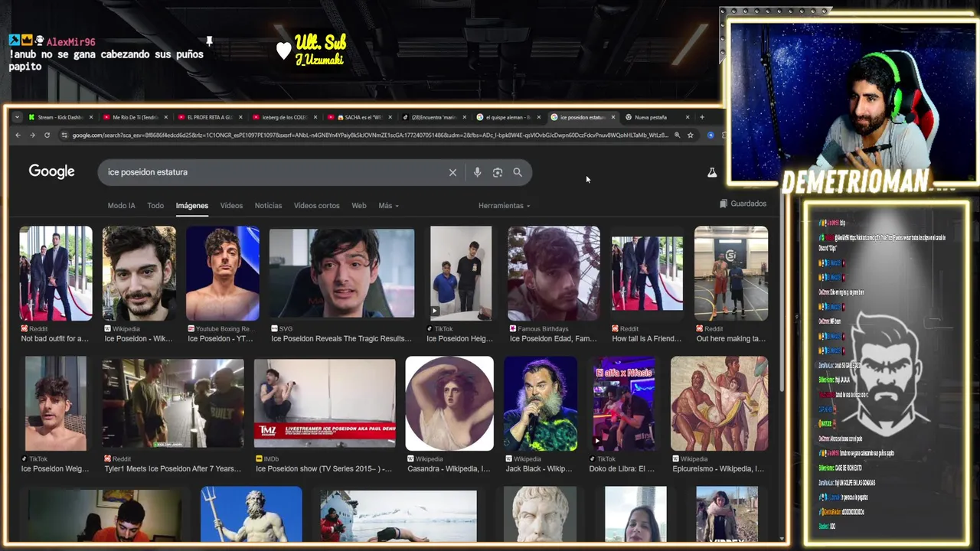Screen dimensions: 980x551
Task: Reload the current page
Action: [x=47, y=135]
